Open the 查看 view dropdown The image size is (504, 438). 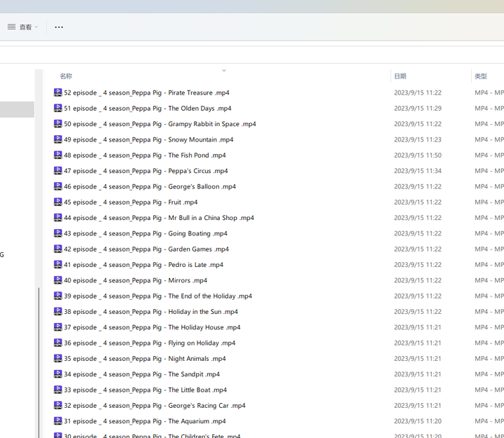click(x=22, y=27)
